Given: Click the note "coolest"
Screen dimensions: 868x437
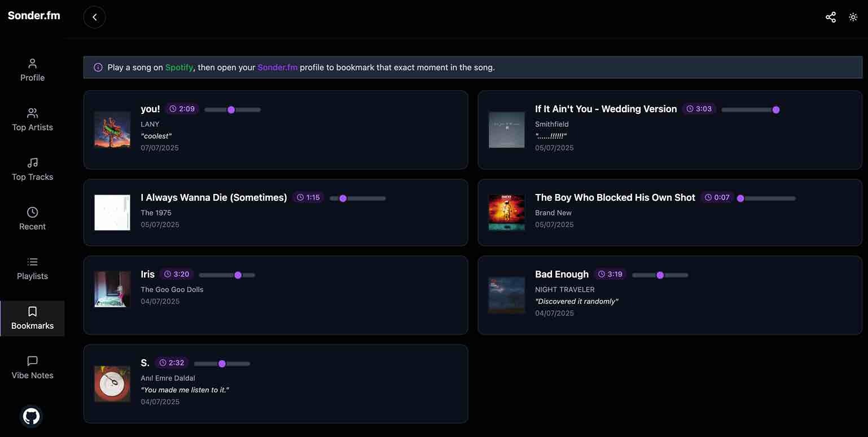Looking at the screenshot, I should (x=156, y=136).
